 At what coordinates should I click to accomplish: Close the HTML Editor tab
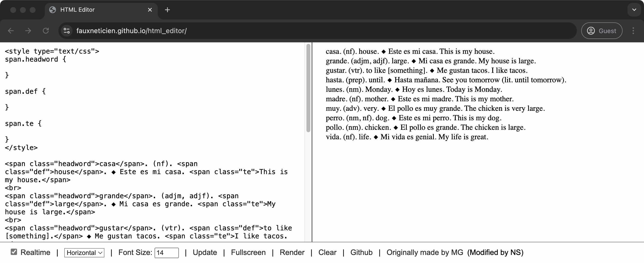point(150,10)
